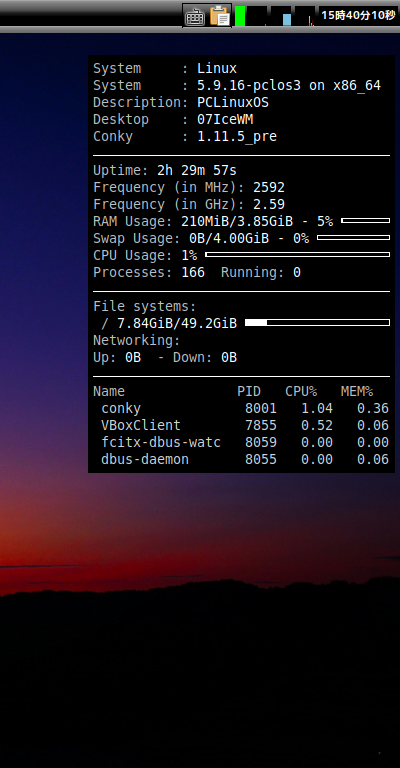Click the Desktop value 07IceWM
400x768 pixels.
coord(225,120)
